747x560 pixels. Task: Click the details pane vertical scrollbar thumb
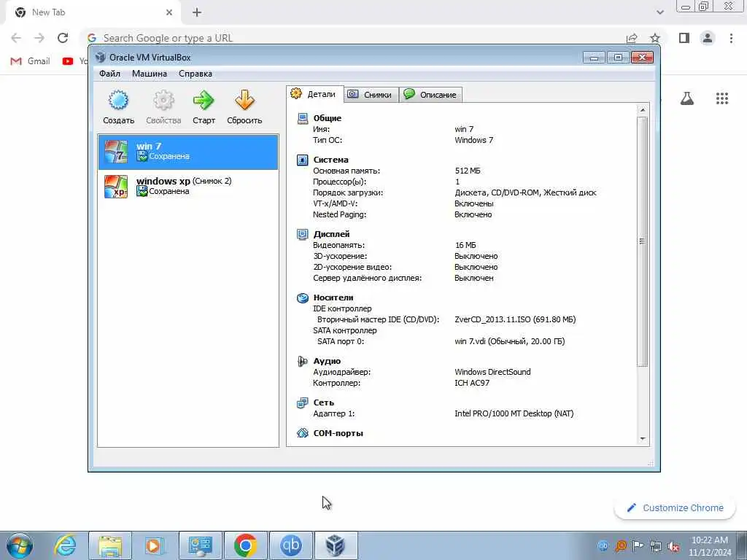[x=643, y=241]
